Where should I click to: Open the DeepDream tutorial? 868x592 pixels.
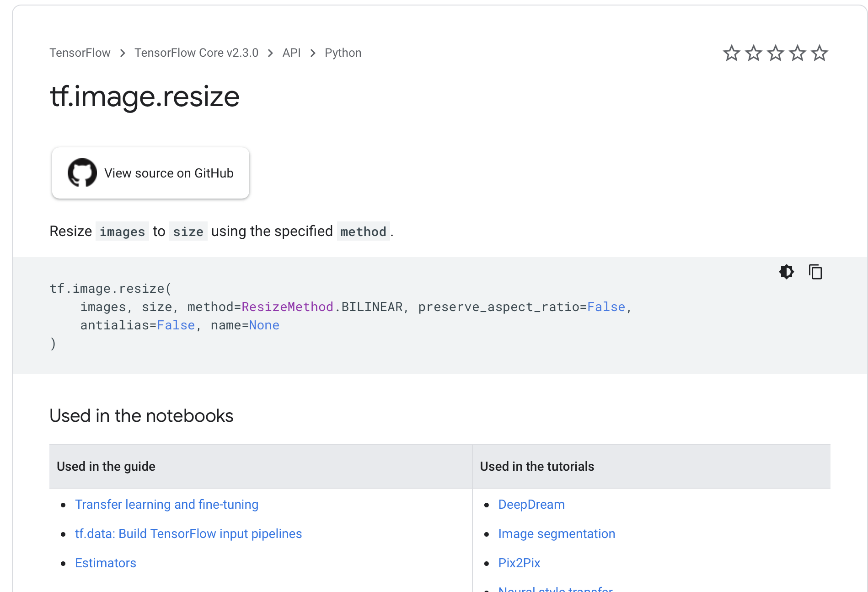click(531, 504)
